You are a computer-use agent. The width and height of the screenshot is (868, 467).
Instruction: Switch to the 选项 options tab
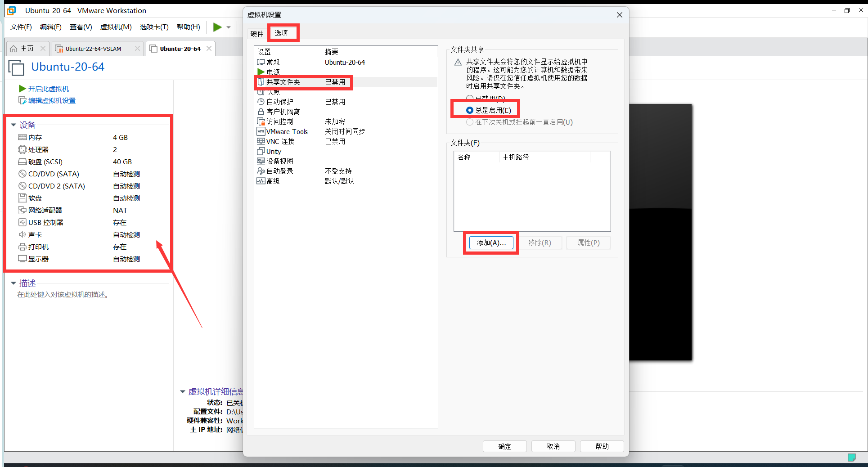tap(281, 33)
